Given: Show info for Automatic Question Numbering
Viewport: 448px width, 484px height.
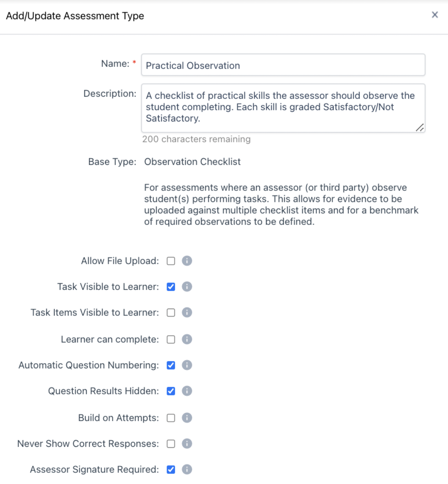Looking at the screenshot, I should pos(187,365).
